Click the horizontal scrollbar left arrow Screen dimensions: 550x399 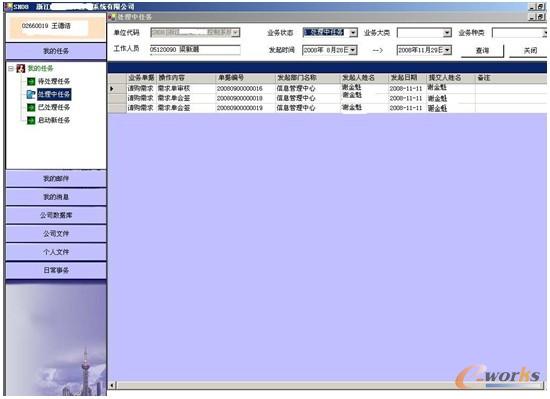click(112, 385)
